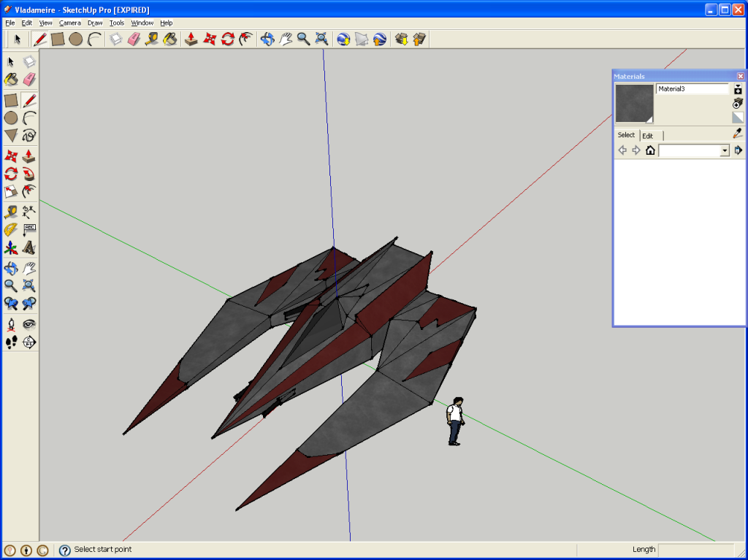Select the Scale tool
The width and height of the screenshot is (748, 560).
click(x=12, y=191)
